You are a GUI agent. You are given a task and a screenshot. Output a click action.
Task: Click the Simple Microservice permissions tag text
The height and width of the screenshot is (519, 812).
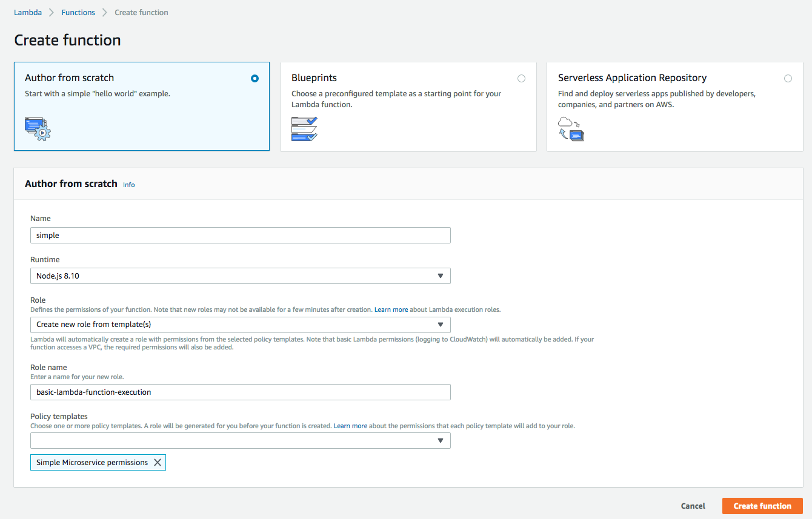click(x=92, y=463)
